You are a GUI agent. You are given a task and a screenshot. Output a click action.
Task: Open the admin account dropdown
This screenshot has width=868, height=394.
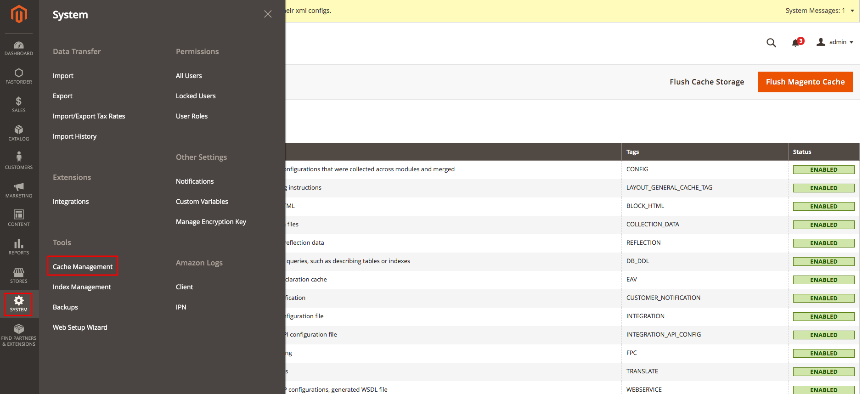(x=835, y=42)
